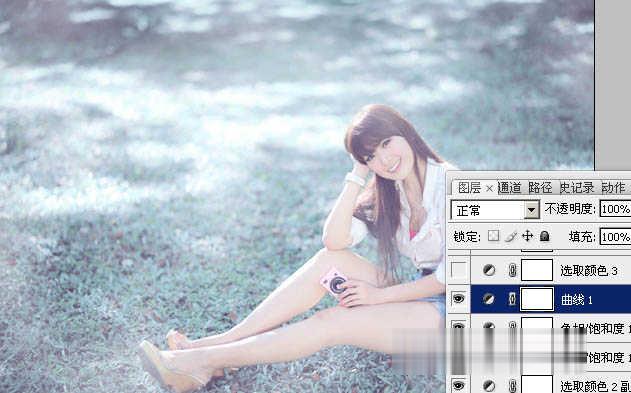
Task: Click the 填充 100% input field
Action: [x=615, y=237]
